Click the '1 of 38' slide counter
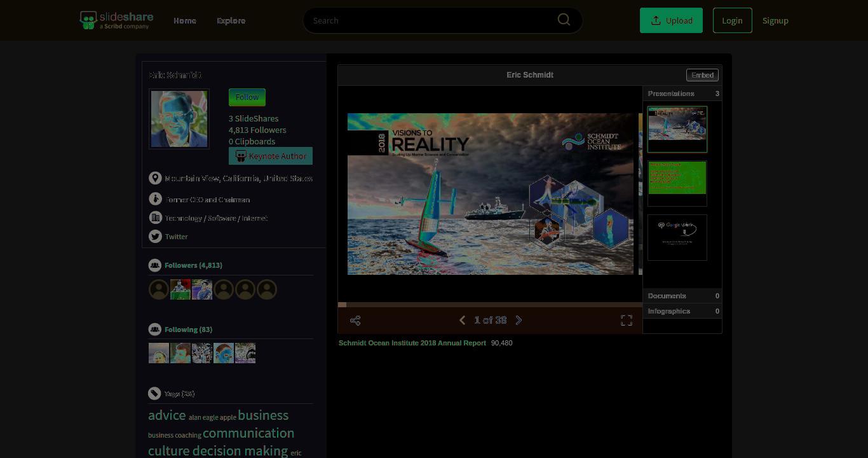 (x=490, y=320)
